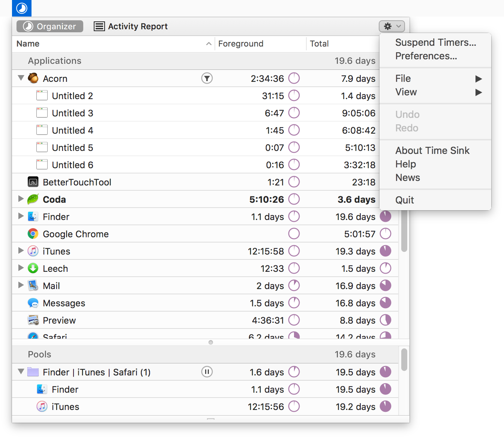The width and height of the screenshot is (504, 446).
Task: Select the Applications group header
Action: click(x=196, y=61)
